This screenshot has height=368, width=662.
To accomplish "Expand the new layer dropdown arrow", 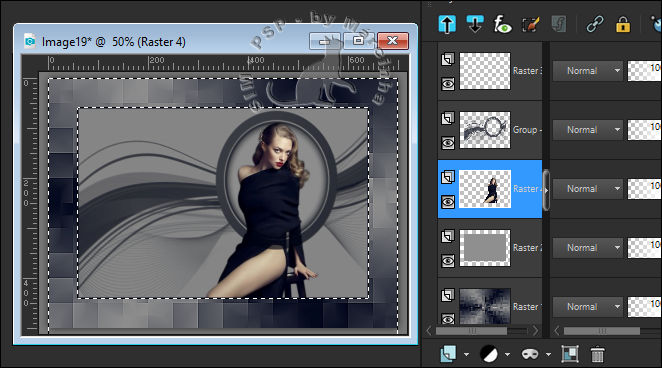I will 466,354.
